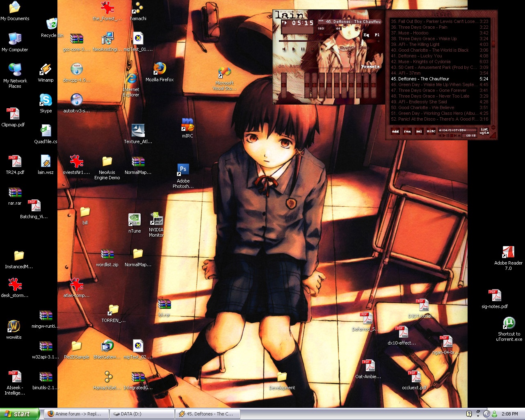Select playlist track 49. AFI - Endlessly She Said

[x=439, y=102]
